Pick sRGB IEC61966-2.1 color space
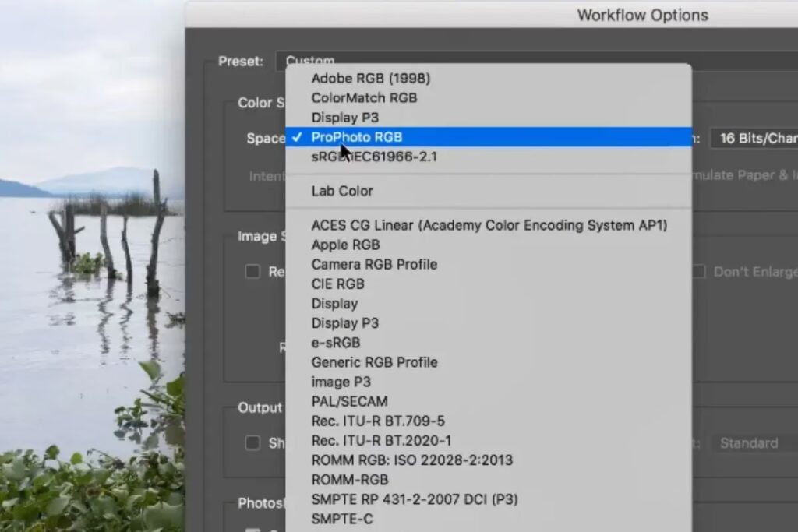The width and height of the screenshot is (798, 532). click(x=374, y=157)
